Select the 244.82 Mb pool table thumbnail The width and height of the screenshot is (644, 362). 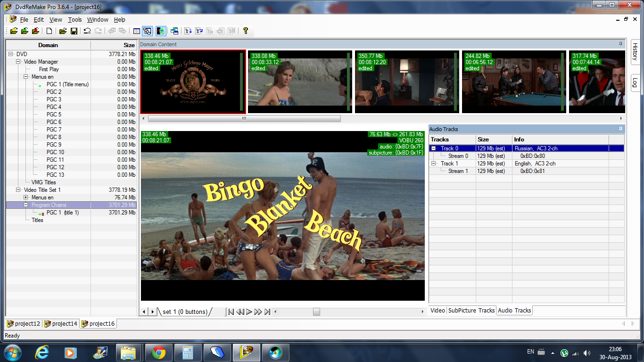[x=514, y=82]
